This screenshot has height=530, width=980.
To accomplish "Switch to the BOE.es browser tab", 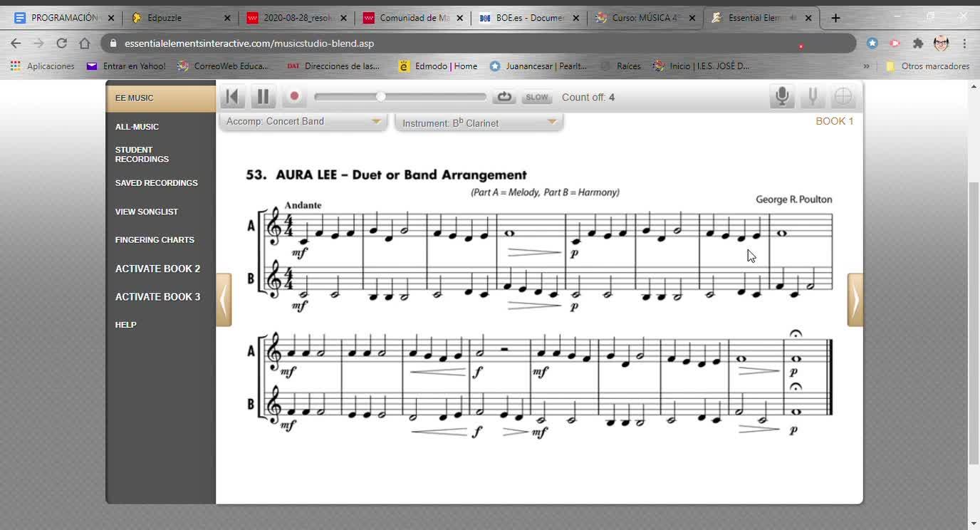I will (529, 18).
